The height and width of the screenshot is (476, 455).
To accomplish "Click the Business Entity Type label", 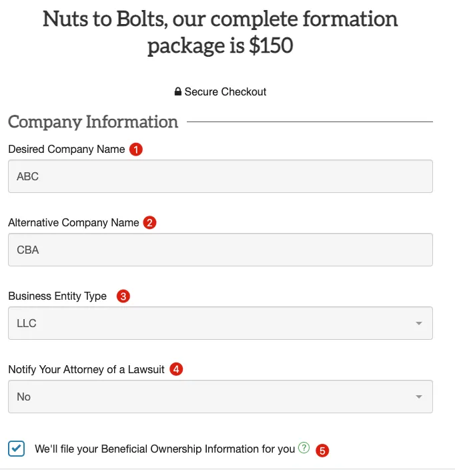I will (57, 296).
